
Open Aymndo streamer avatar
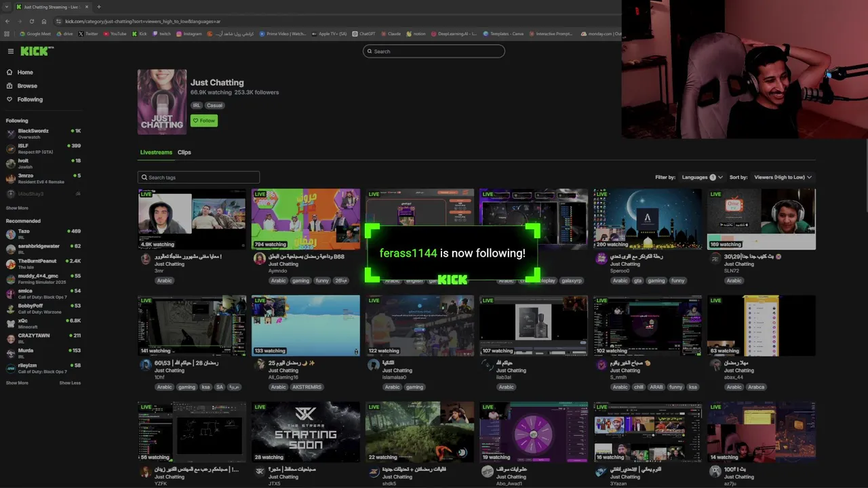point(259,259)
